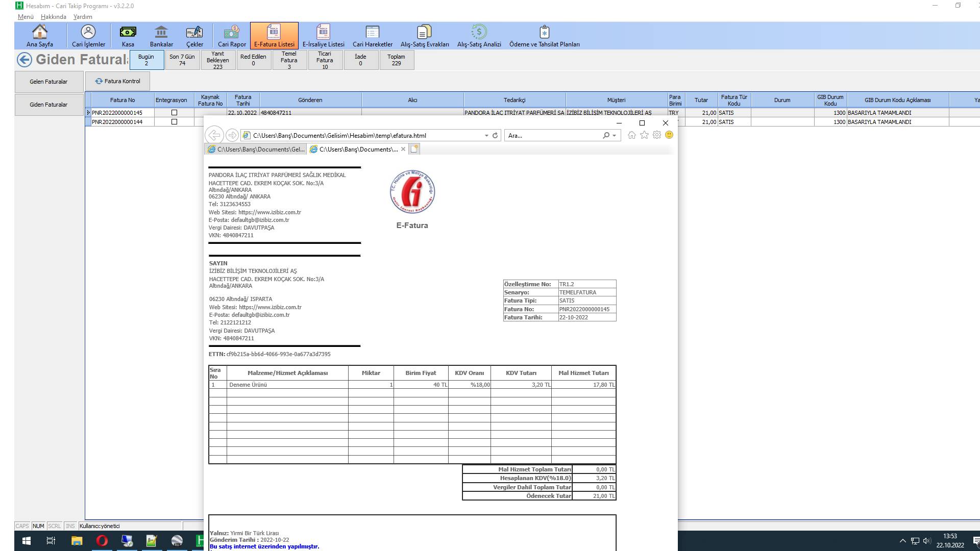Open volume control in system tray

[x=927, y=541]
